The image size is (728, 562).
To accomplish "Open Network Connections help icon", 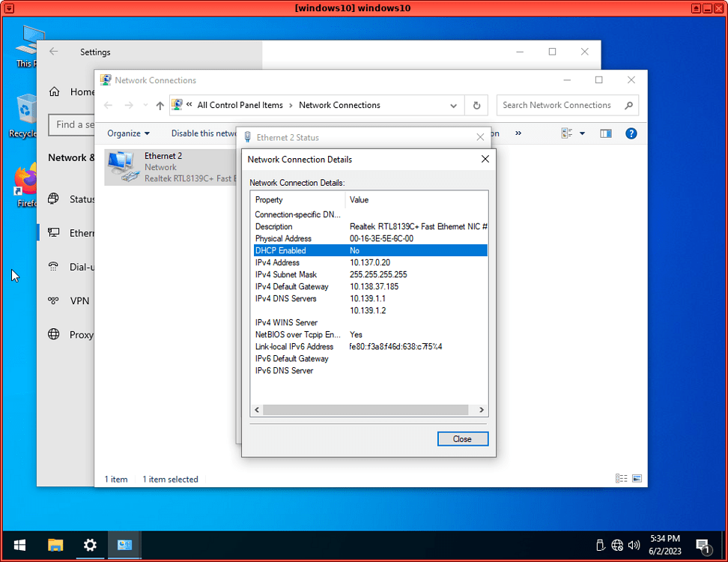I will point(631,134).
